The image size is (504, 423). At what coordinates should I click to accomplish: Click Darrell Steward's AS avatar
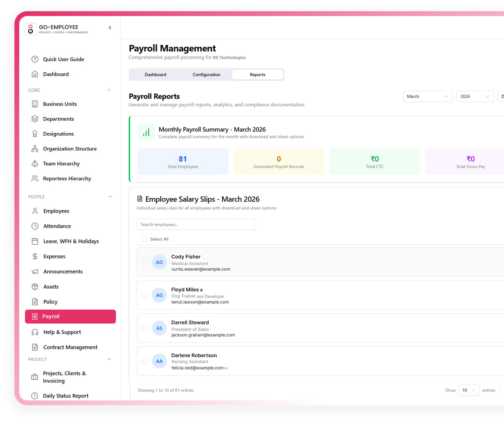click(159, 328)
